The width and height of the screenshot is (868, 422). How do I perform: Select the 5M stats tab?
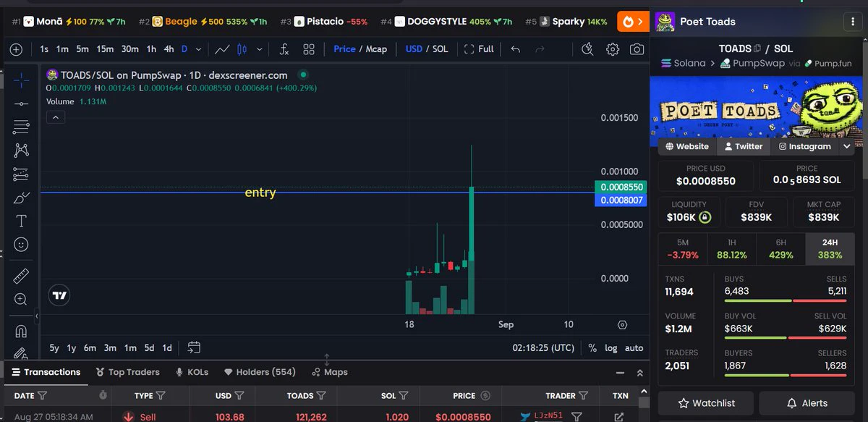683,249
